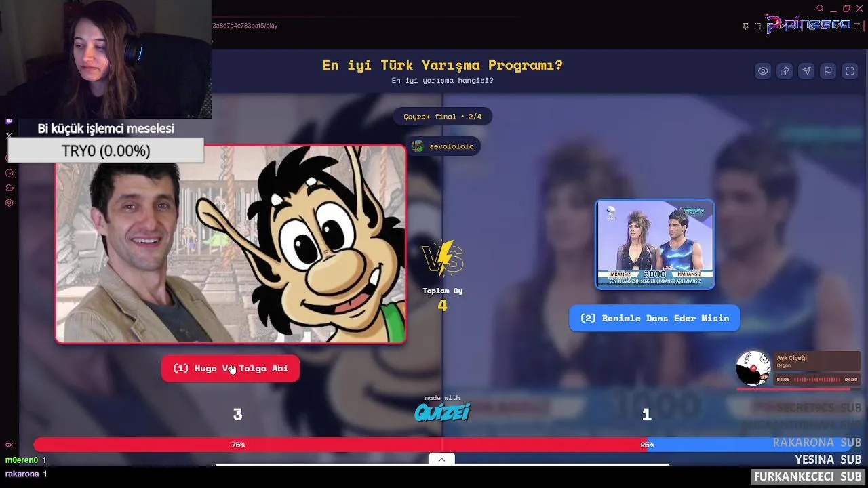Click the quiz title En iyi Türk Yarışma Programı?
The height and width of the screenshot is (488, 868).
click(x=443, y=65)
